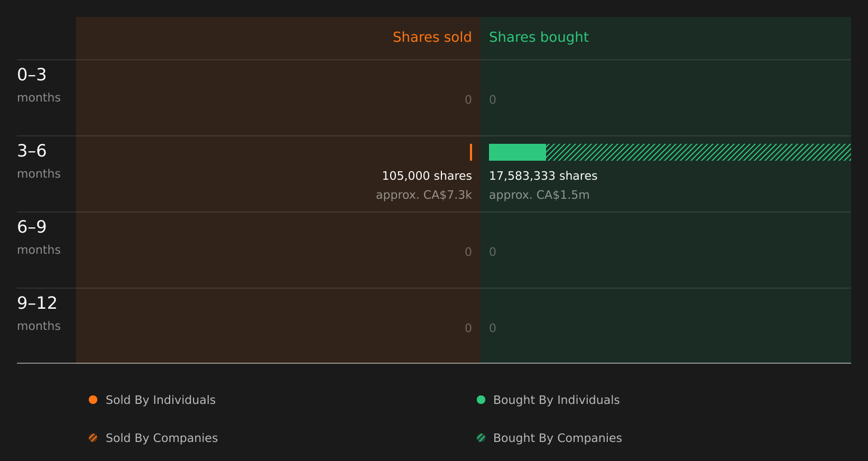The height and width of the screenshot is (461, 868).
Task: Toggle the Bought By Companies legend label
Action: pyautogui.click(x=557, y=438)
